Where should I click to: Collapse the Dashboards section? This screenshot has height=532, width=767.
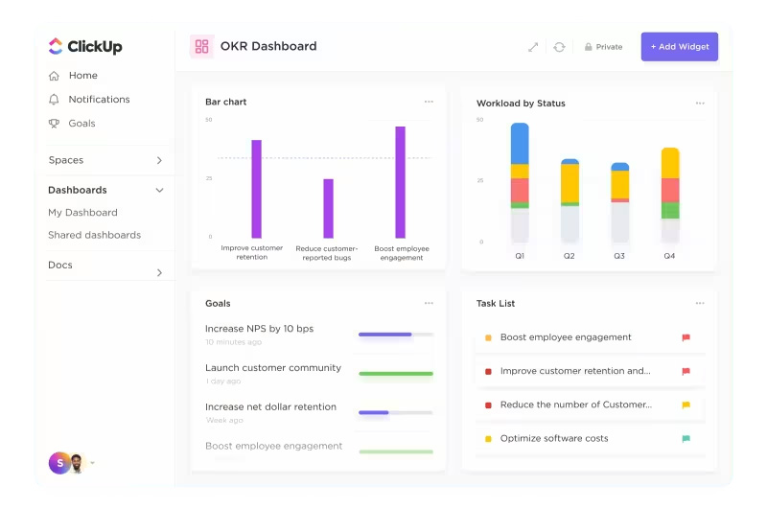pos(159,191)
